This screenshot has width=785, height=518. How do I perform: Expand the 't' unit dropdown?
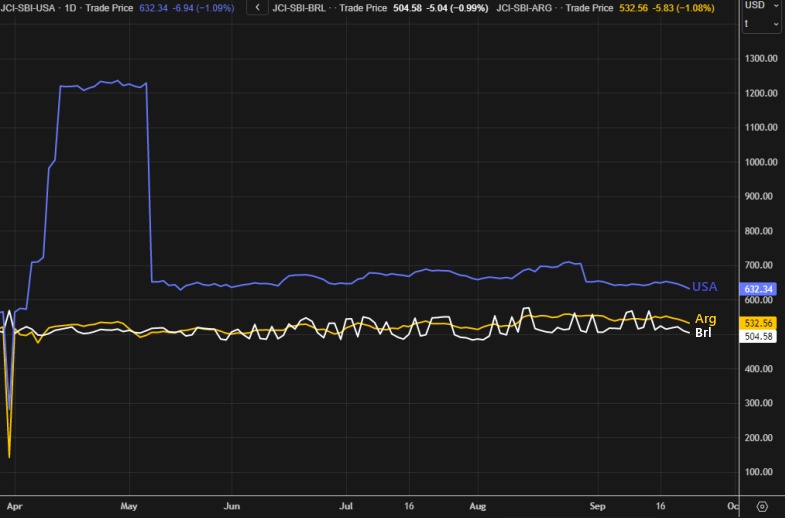[x=761, y=23]
